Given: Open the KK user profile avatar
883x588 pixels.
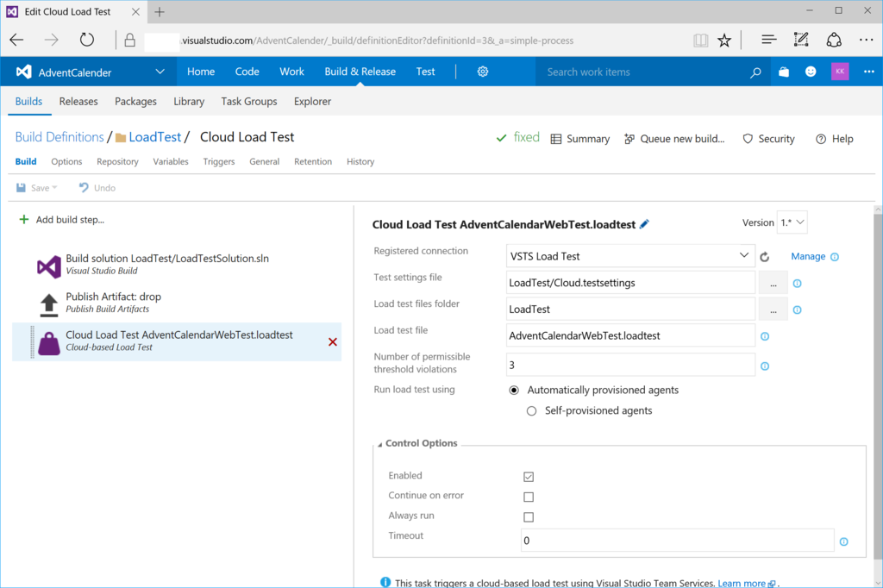Looking at the screenshot, I should pos(840,72).
